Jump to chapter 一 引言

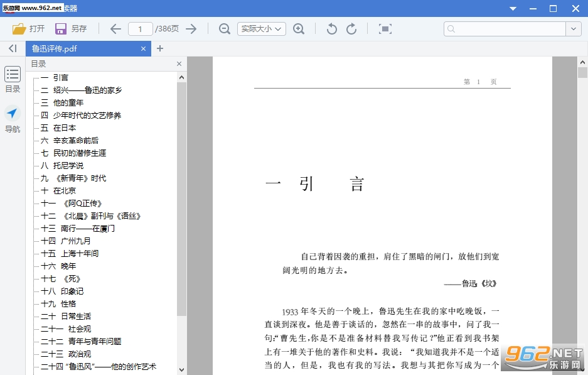(x=55, y=78)
